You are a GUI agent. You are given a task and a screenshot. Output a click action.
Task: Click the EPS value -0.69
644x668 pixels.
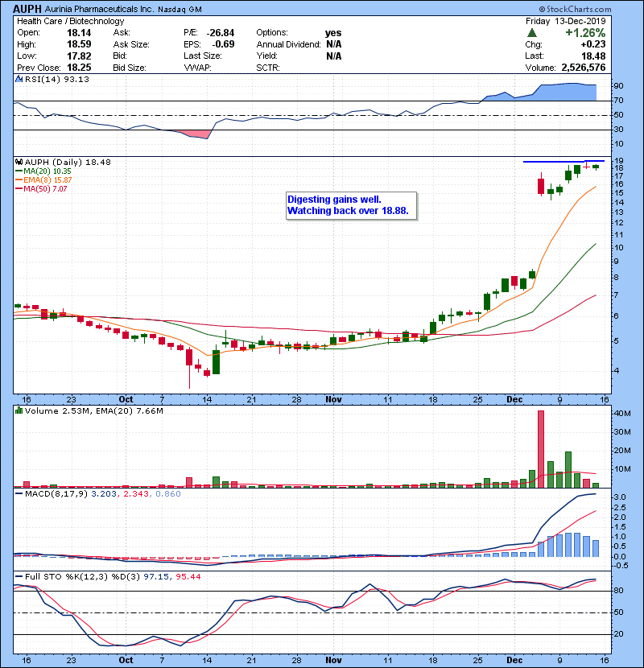tap(223, 44)
